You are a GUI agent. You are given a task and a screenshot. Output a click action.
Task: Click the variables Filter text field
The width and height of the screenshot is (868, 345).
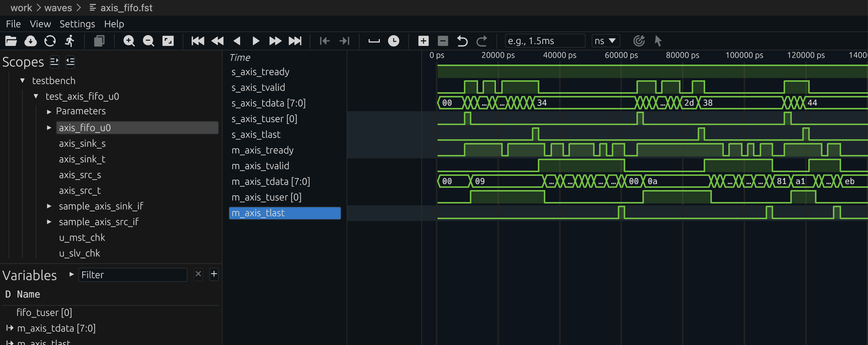click(x=133, y=275)
